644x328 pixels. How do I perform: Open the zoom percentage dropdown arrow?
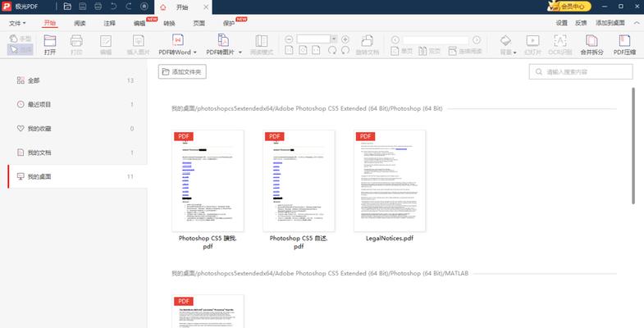(334, 39)
